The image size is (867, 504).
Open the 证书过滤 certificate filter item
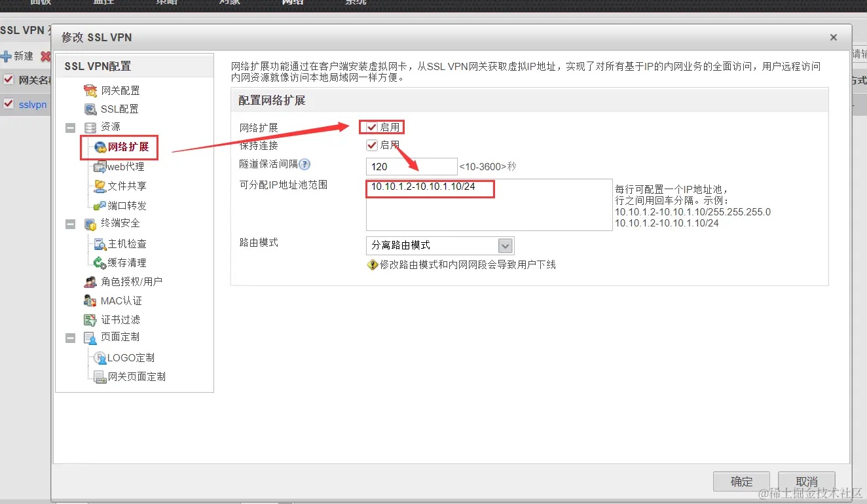click(x=112, y=319)
